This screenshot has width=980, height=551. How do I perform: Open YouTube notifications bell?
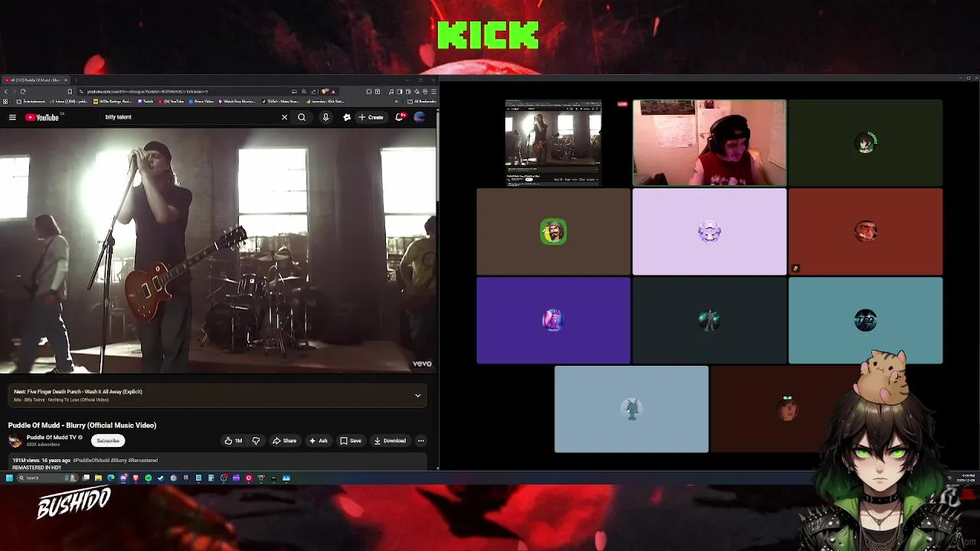click(399, 117)
